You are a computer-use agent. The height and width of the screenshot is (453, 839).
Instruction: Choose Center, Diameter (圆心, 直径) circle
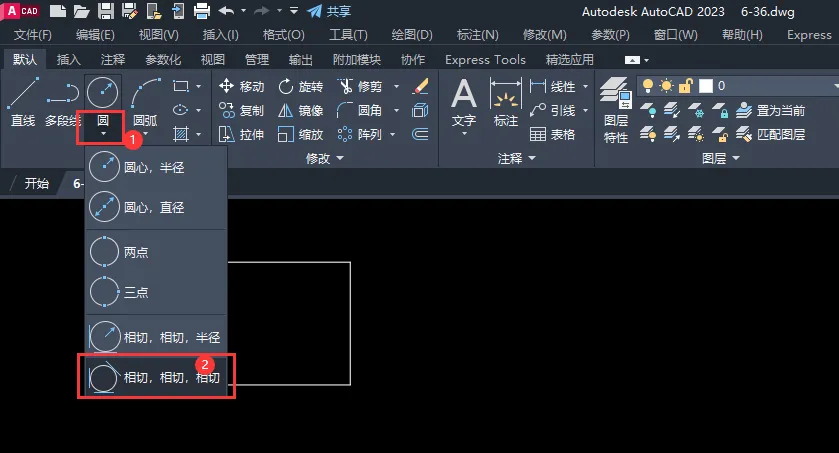click(x=156, y=208)
